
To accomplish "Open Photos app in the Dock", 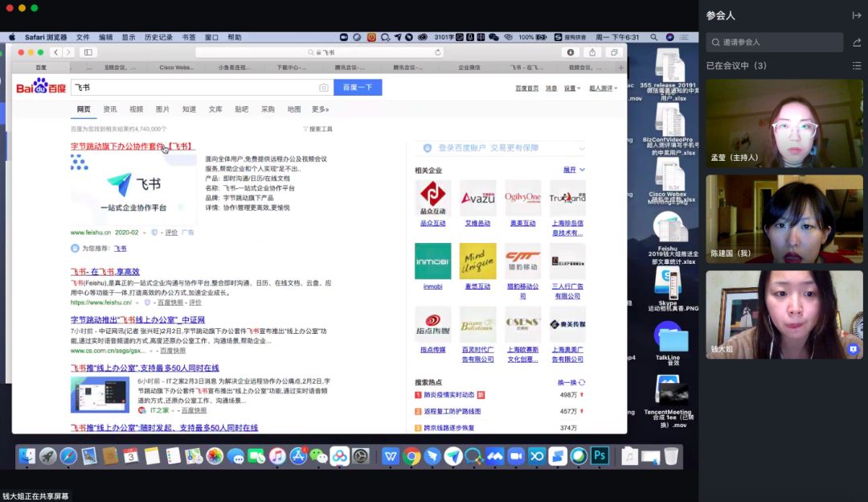I will tap(215, 456).
